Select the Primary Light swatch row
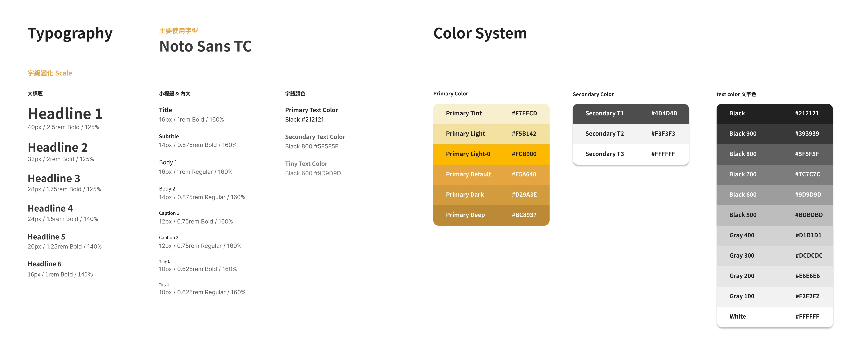The height and width of the screenshot is (361, 868). pos(491,134)
